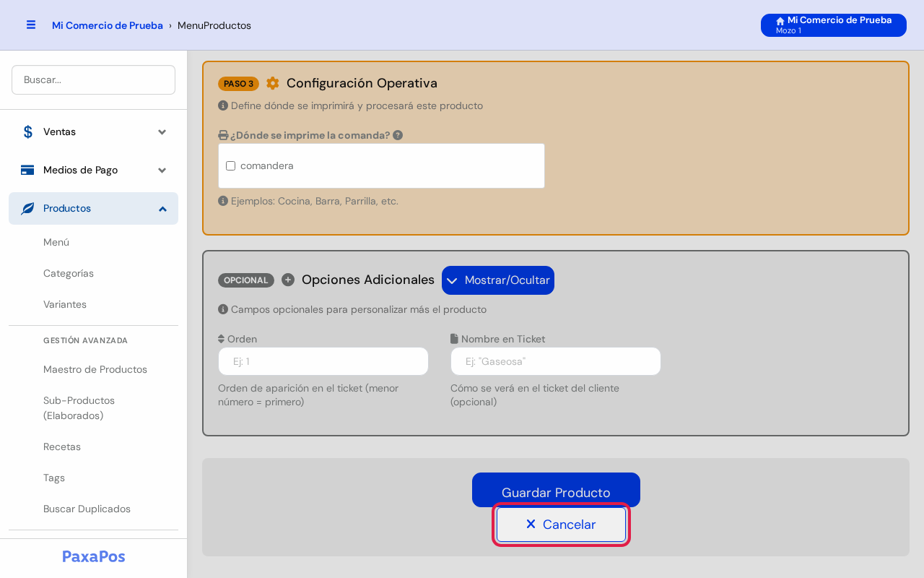Focus the Orden input field
Screen dimensions: 924x578
[323, 361]
